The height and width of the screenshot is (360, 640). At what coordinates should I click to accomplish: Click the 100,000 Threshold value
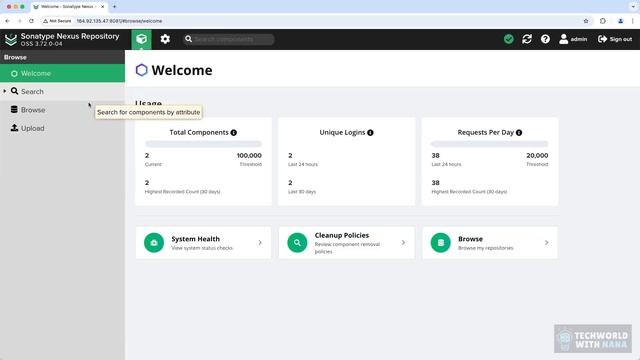point(249,156)
